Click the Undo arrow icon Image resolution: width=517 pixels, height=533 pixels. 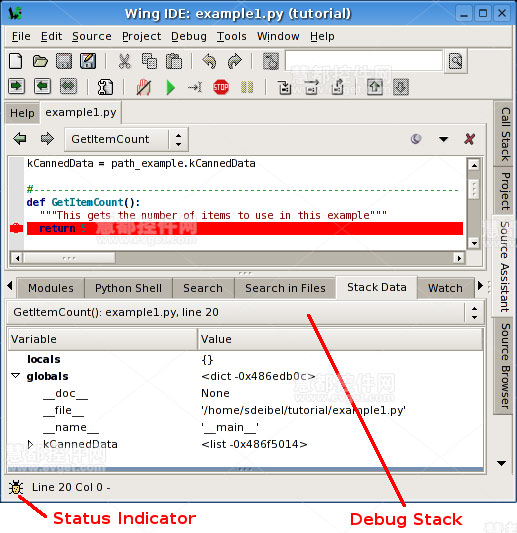[209, 62]
